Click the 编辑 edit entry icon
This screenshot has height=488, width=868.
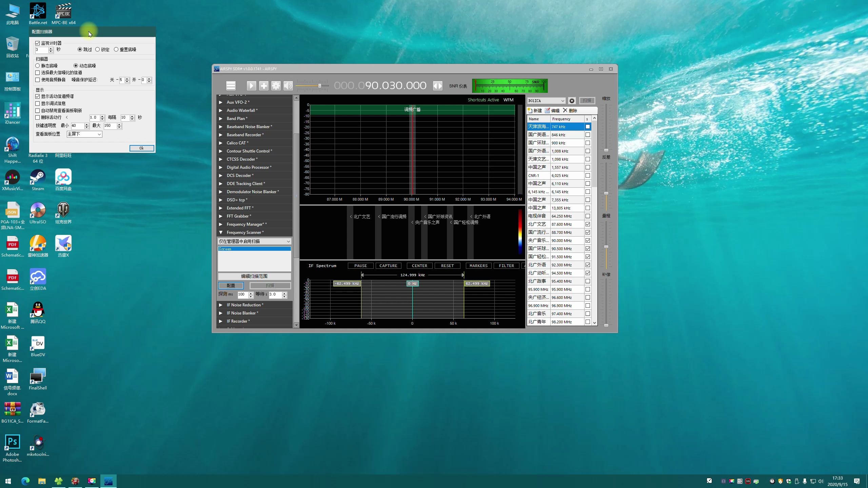click(552, 110)
